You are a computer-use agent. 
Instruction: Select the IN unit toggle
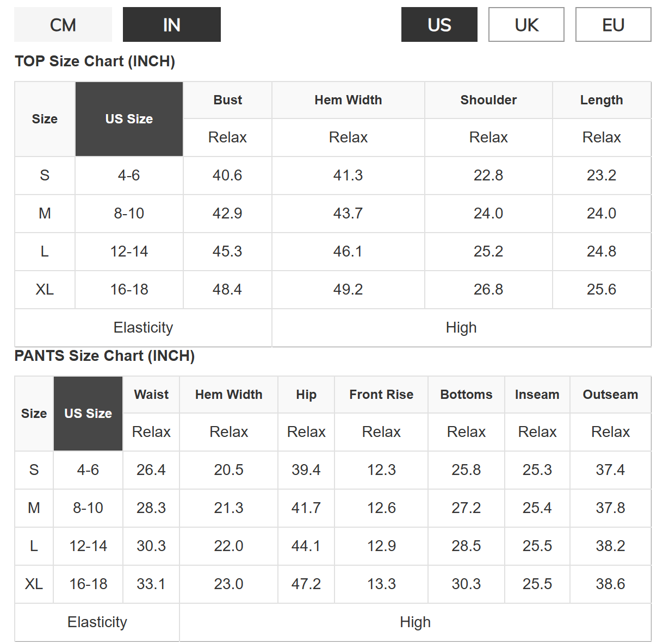(172, 24)
